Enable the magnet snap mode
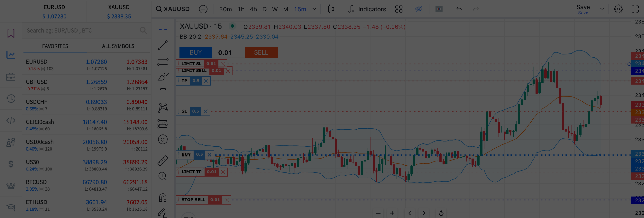644x218 pixels. [163, 198]
